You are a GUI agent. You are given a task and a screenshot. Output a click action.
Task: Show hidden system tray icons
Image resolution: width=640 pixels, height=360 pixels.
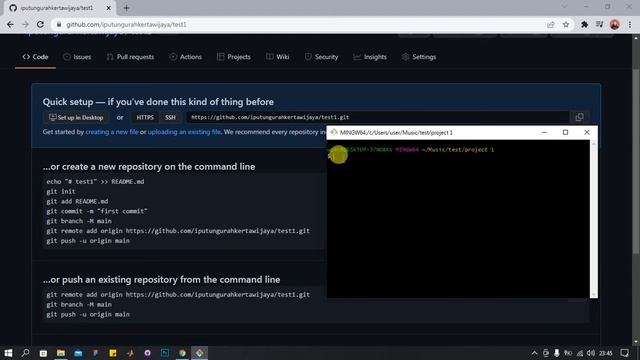click(534, 353)
